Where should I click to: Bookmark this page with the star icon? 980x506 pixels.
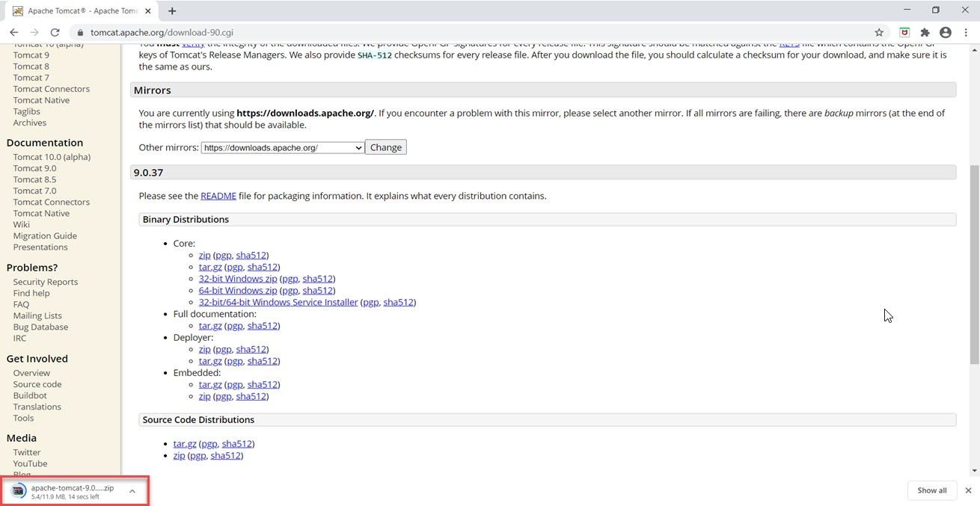tap(879, 32)
